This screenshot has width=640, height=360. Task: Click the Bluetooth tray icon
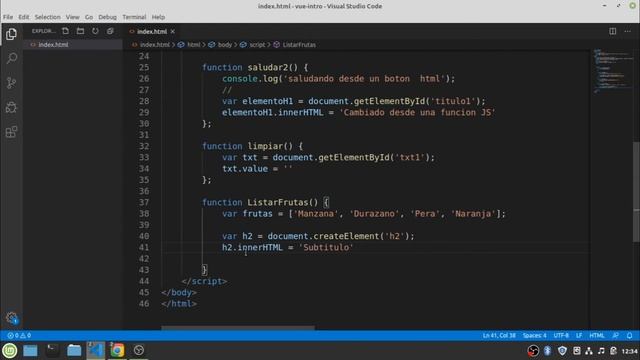(x=547, y=351)
